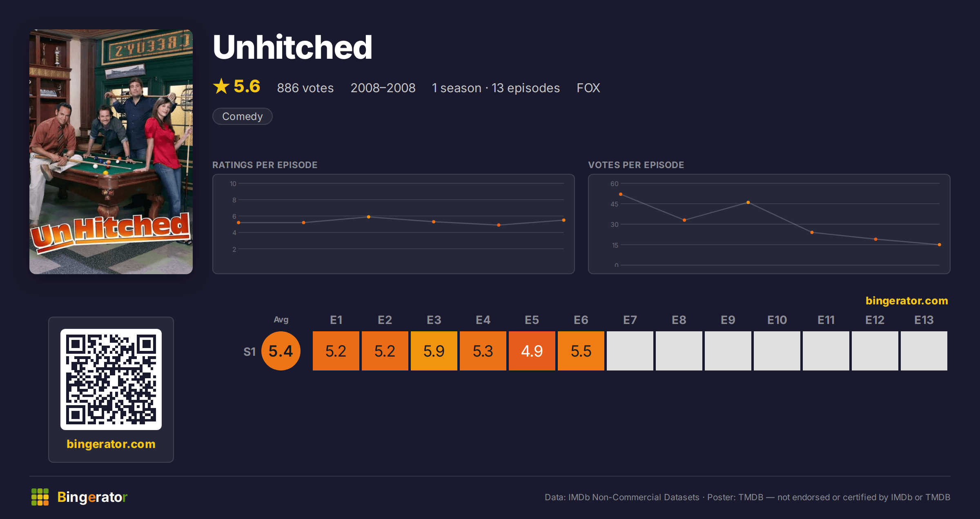Select the Comedy genre tag
The width and height of the screenshot is (980, 519).
243,116
